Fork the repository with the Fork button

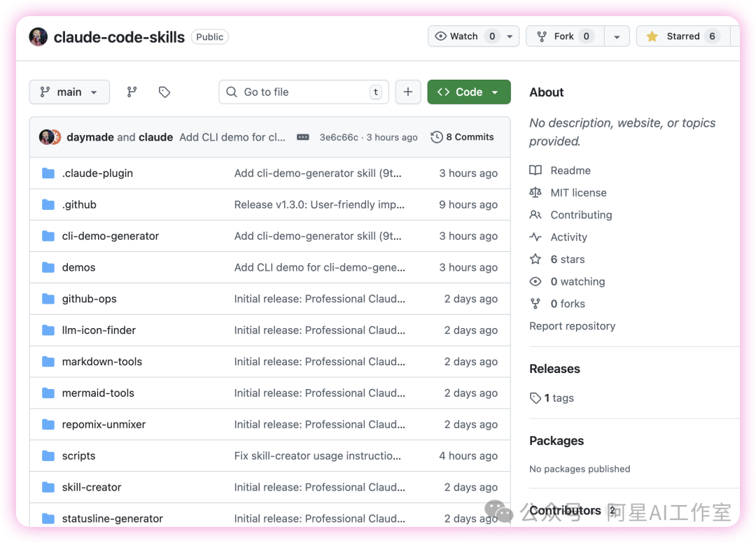[565, 36]
